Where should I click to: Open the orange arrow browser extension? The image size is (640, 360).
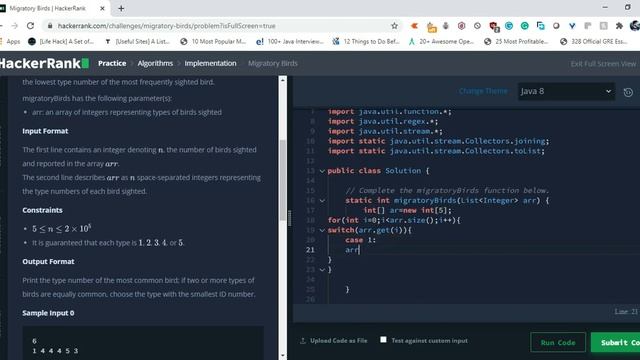(x=414, y=26)
